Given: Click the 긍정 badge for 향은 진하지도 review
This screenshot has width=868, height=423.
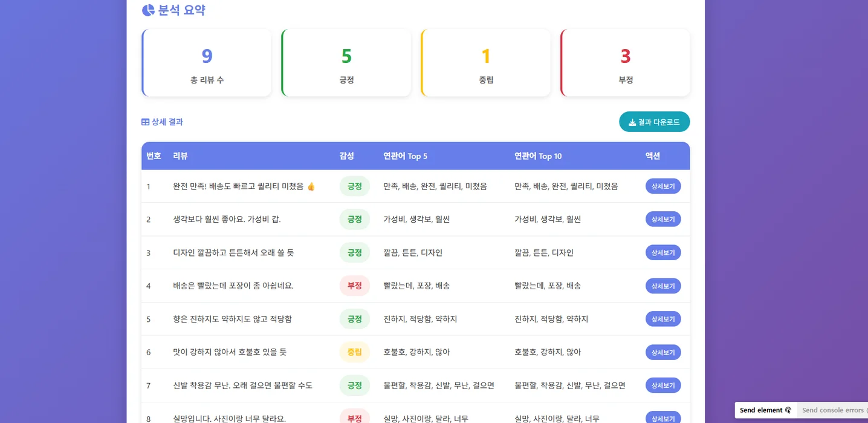Looking at the screenshot, I should (x=355, y=319).
